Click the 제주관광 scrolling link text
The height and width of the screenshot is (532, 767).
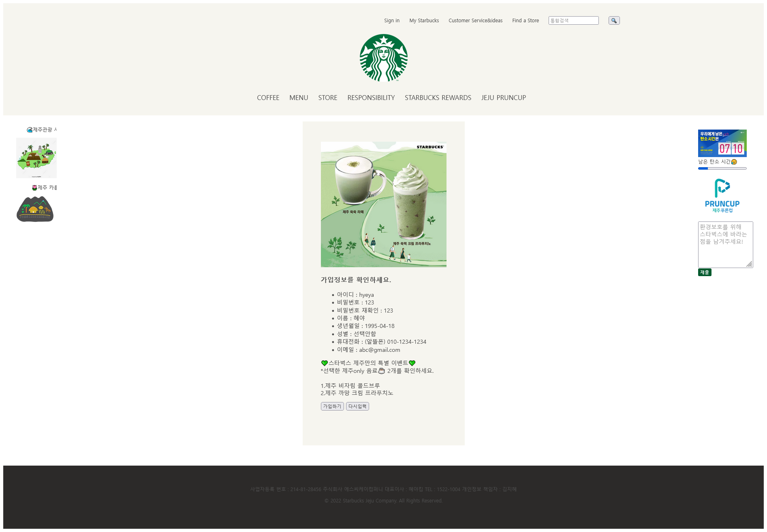tap(42, 130)
